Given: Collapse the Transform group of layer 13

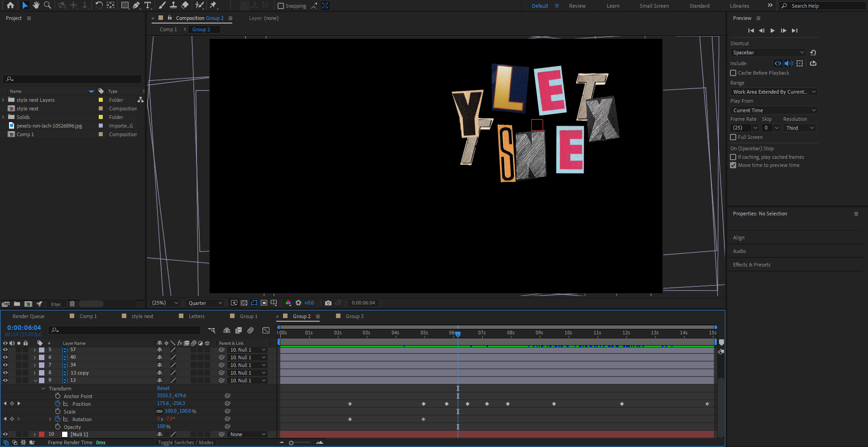Looking at the screenshot, I should tap(43, 389).
